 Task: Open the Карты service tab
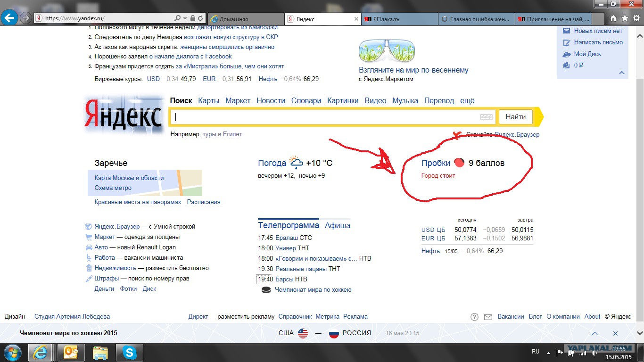point(209,100)
